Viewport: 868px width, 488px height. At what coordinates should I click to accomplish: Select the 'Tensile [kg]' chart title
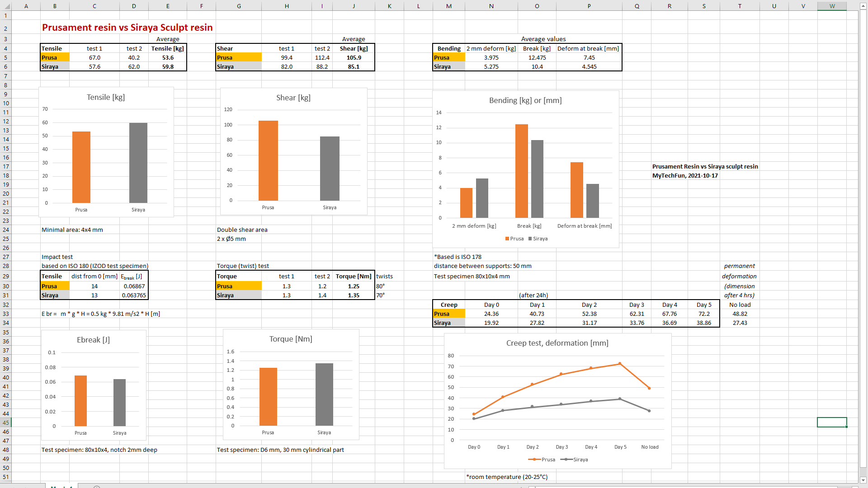106,97
